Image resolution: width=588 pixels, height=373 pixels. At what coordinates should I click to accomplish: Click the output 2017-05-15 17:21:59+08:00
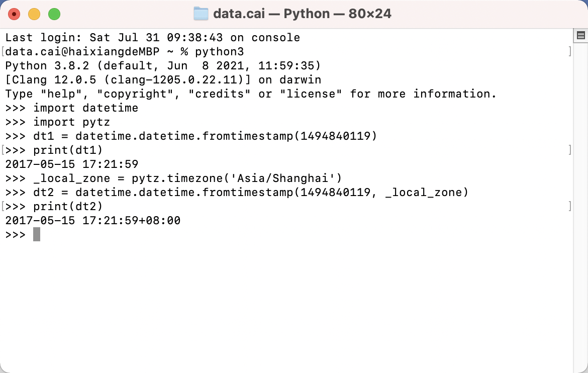pyautogui.click(x=93, y=221)
